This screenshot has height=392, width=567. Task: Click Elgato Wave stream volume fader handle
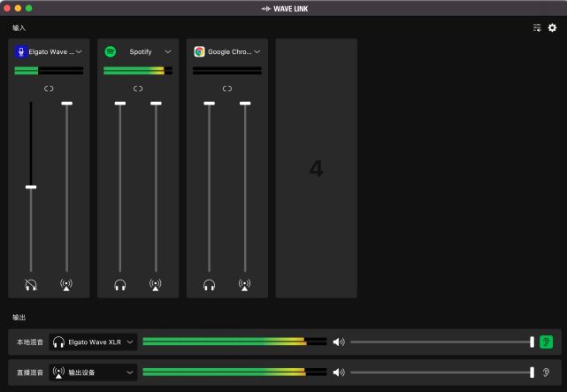pyautogui.click(x=67, y=104)
